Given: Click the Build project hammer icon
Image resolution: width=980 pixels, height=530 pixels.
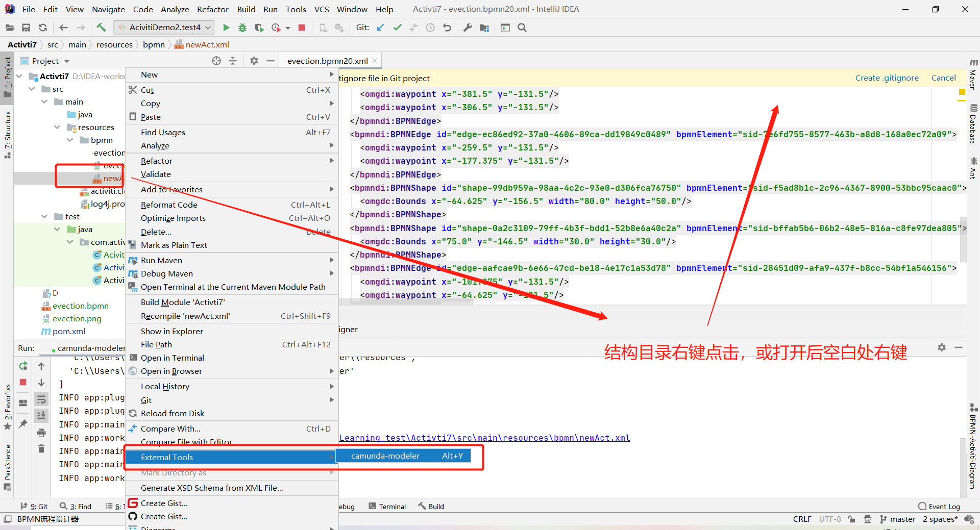Looking at the screenshot, I should pyautogui.click(x=101, y=28).
